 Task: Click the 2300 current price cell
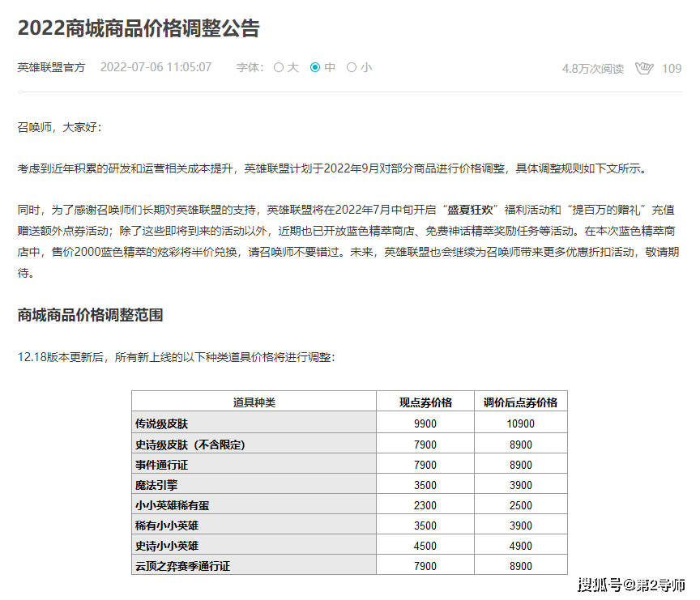425,505
